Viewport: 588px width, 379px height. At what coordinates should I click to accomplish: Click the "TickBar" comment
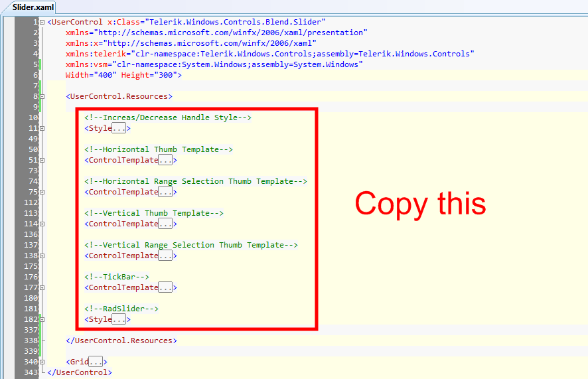(x=117, y=277)
